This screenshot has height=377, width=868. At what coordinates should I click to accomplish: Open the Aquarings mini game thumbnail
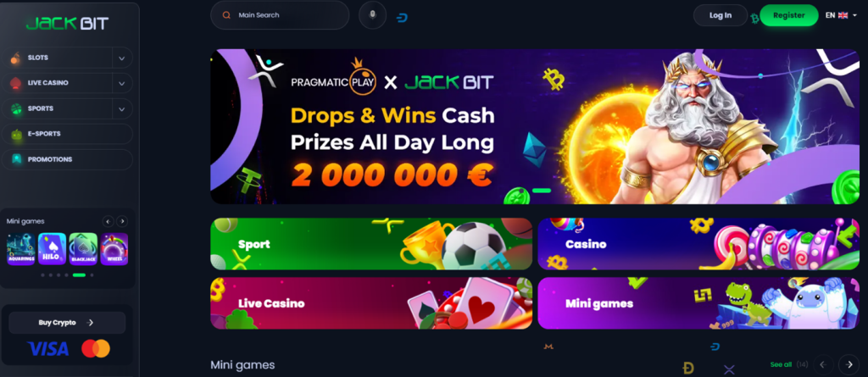pos(21,249)
